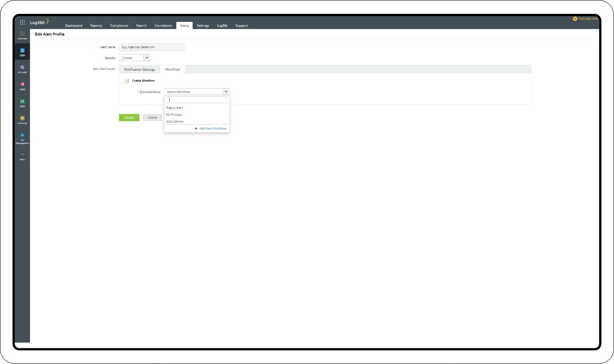This screenshot has height=364, width=614.
Task: Click plus icon beside Add New Workflow
Action: [196, 128]
